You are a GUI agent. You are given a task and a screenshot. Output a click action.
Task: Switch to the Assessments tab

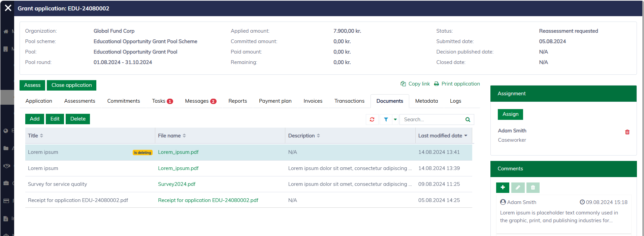point(79,101)
